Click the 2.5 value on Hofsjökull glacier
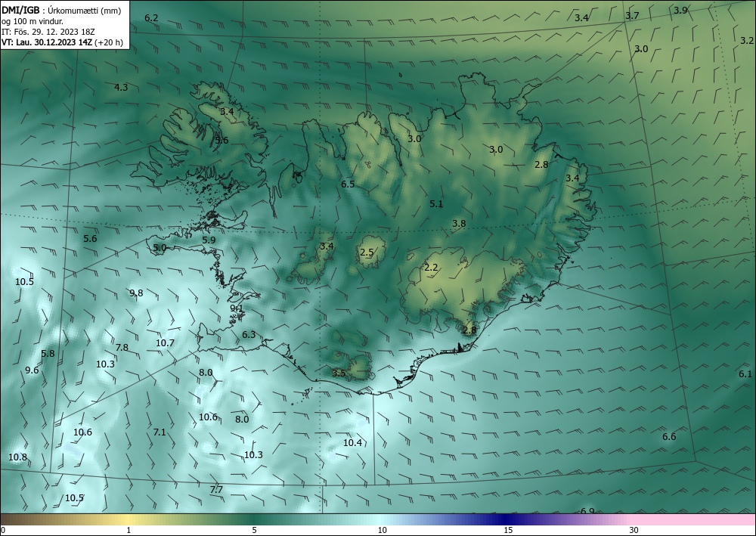 pos(367,252)
